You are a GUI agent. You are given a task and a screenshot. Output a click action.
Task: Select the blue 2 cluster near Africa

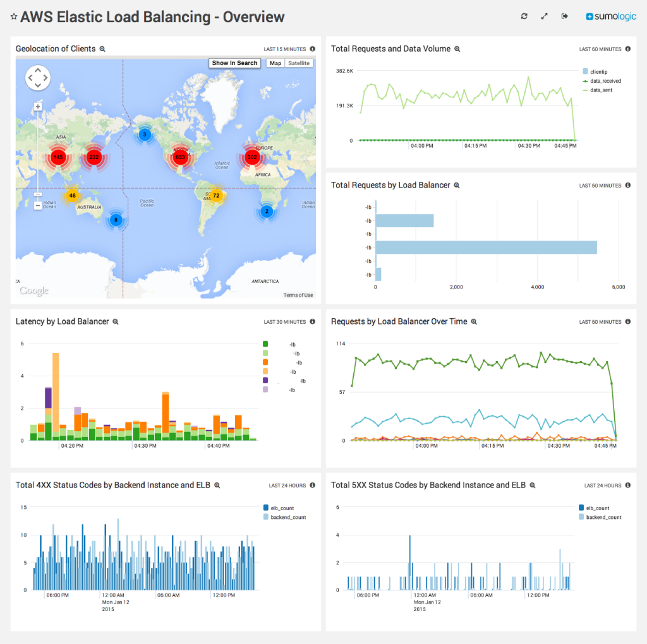pyautogui.click(x=267, y=212)
